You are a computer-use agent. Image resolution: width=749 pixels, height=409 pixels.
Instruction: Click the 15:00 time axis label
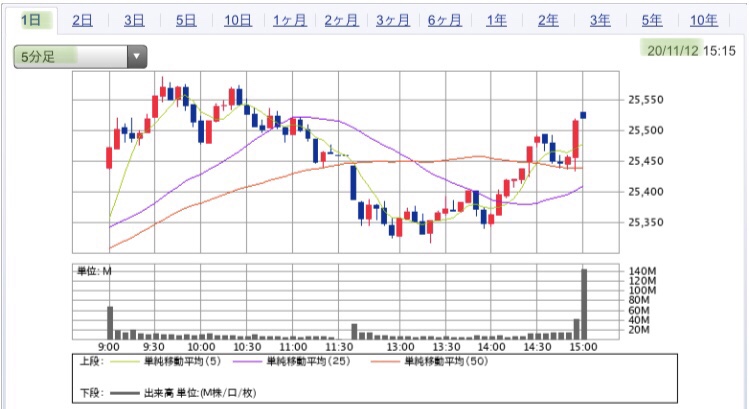click(x=583, y=347)
